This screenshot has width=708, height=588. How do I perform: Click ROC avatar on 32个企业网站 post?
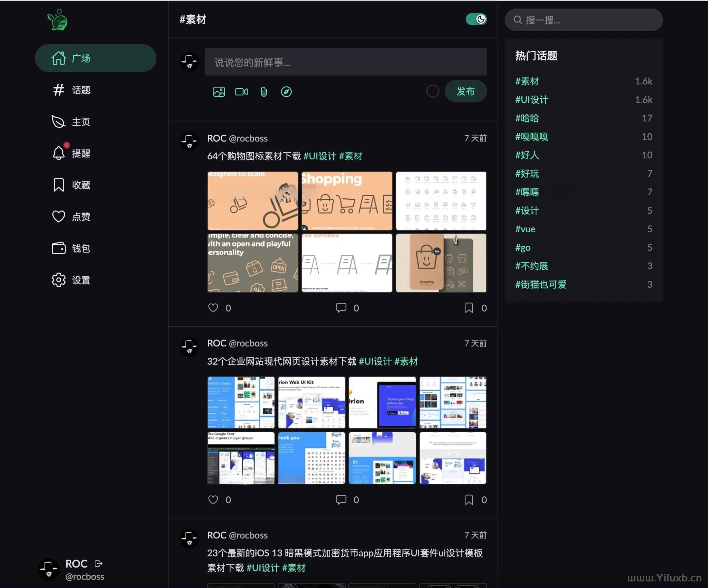pyautogui.click(x=189, y=347)
